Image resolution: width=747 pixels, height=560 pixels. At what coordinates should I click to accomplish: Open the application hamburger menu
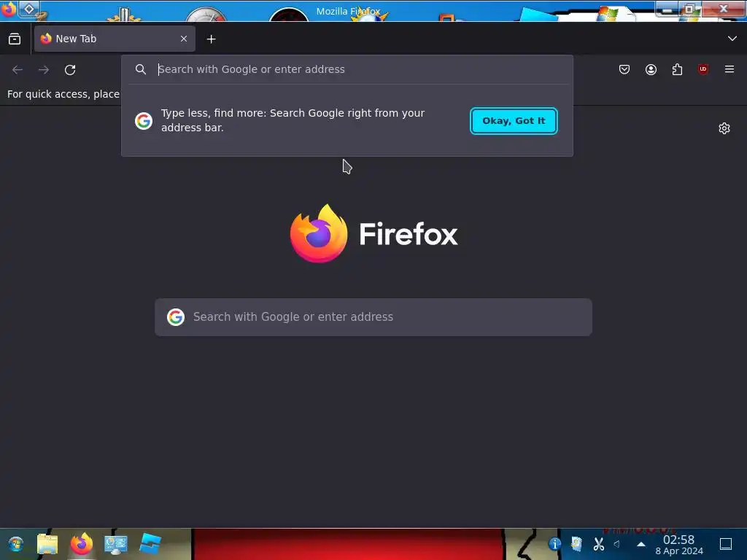pos(729,69)
